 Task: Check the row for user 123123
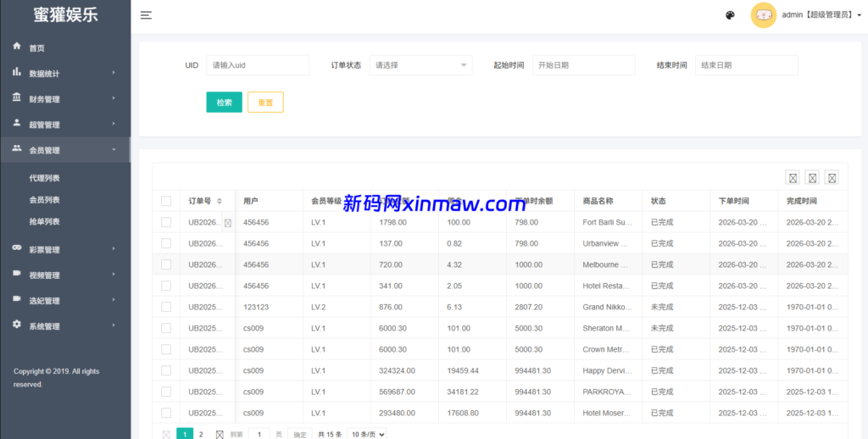pos(166,307)
